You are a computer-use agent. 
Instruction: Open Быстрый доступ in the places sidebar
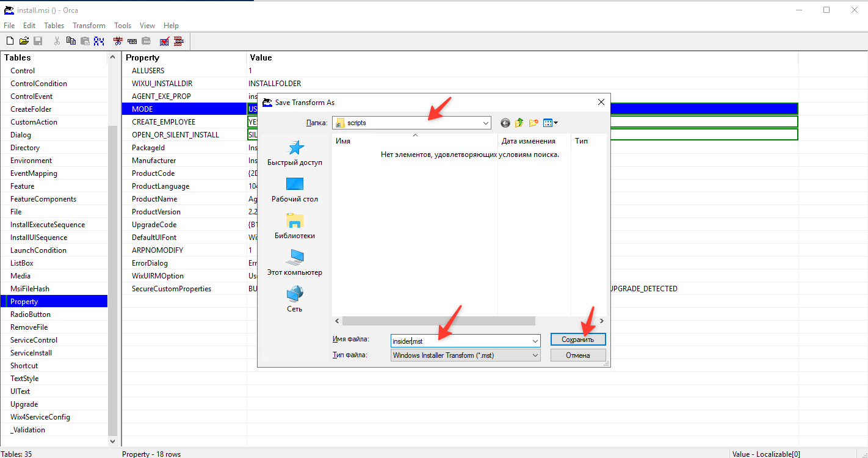pyautogui.click(x=295, y=153)
